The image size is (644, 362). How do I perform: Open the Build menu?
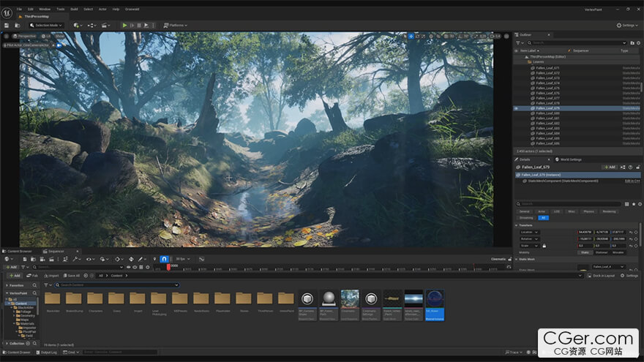click(75, 10)
